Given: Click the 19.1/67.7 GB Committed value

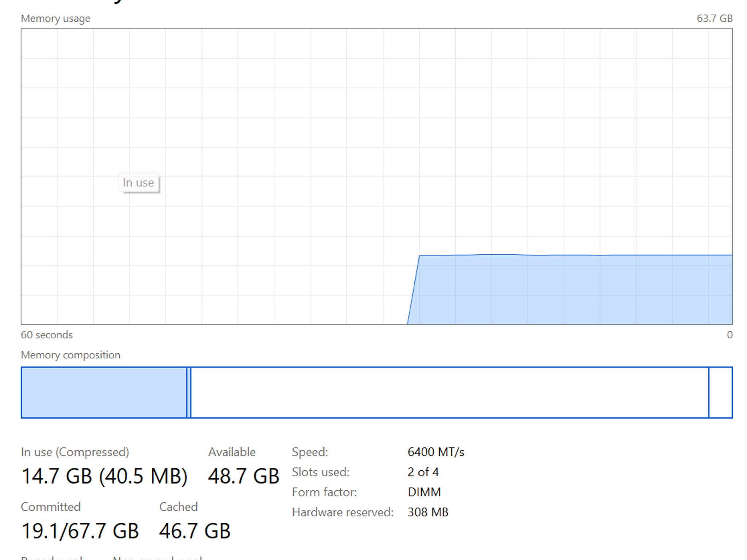Looking at the screenshot, I should pos(80,531).
